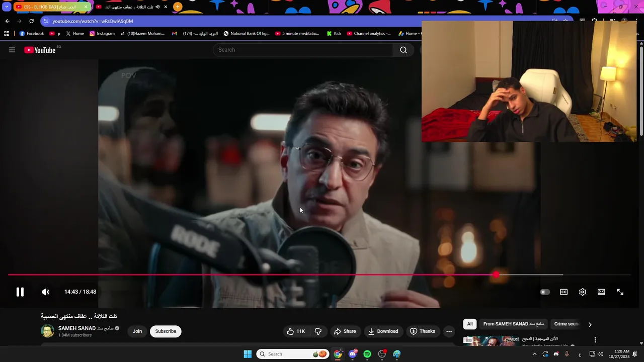The width and height of the screenshot is (644, 362).
Task: Open the X Home bookmark
Action: [75, 34]
